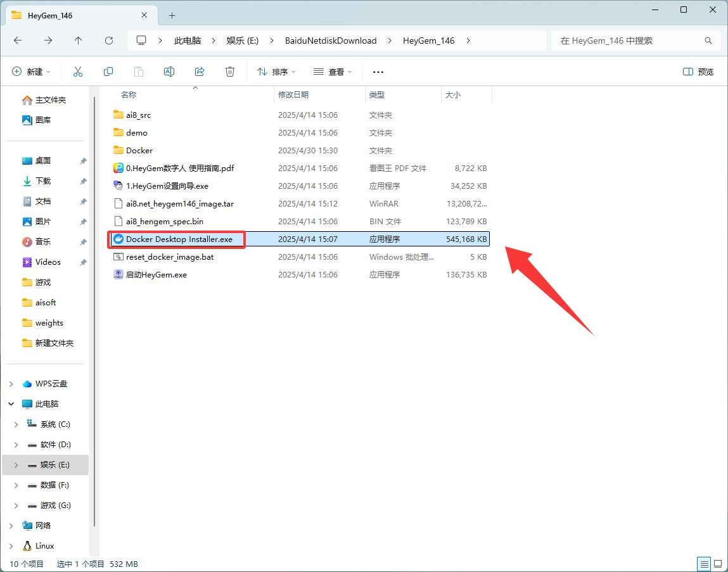Click the Delete trash can icon
728x572 pixels.
click(230, 72)
